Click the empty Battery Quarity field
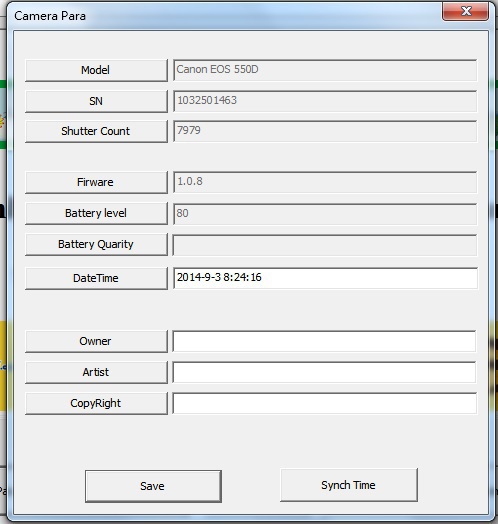The image size is (498, 524). (x=325, y=245)
